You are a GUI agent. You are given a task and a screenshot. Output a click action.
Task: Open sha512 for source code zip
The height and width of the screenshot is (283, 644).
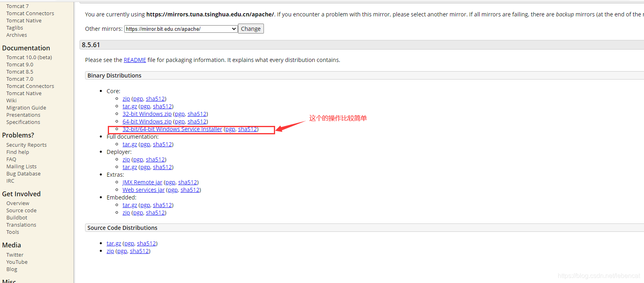(x=139, y=251)
